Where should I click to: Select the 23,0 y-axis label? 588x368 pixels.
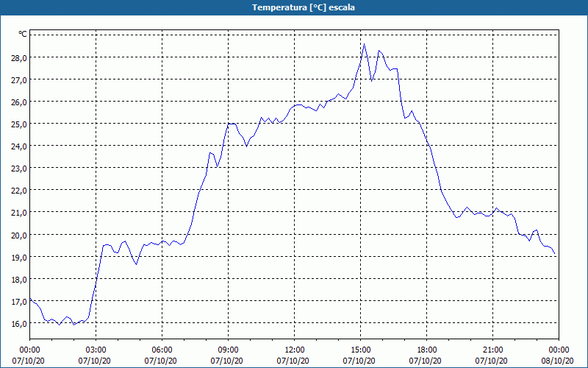click(x=19, y=169)
